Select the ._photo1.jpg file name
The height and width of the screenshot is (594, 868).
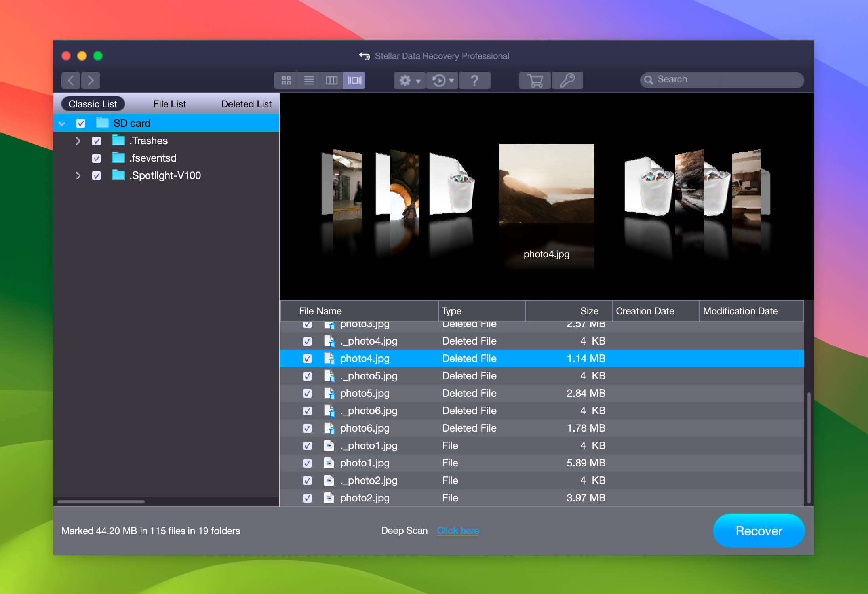coord(369,446)
